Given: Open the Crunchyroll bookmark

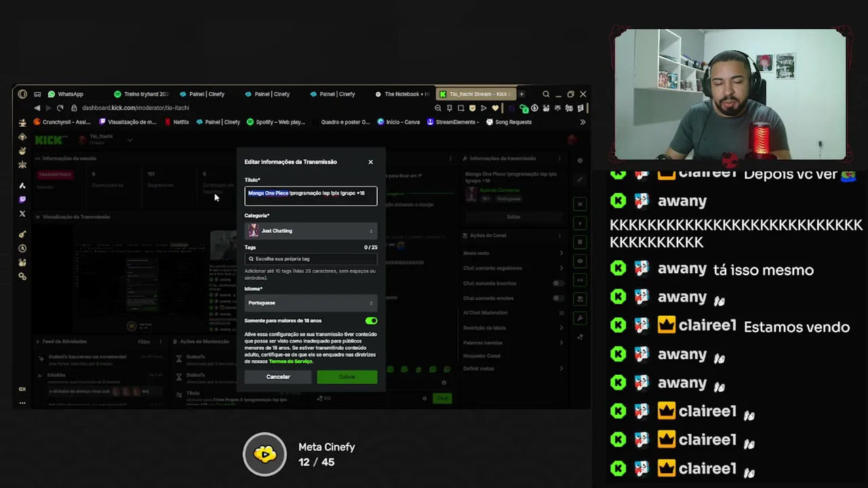Looking at the screenshot, I should (62, 122).
